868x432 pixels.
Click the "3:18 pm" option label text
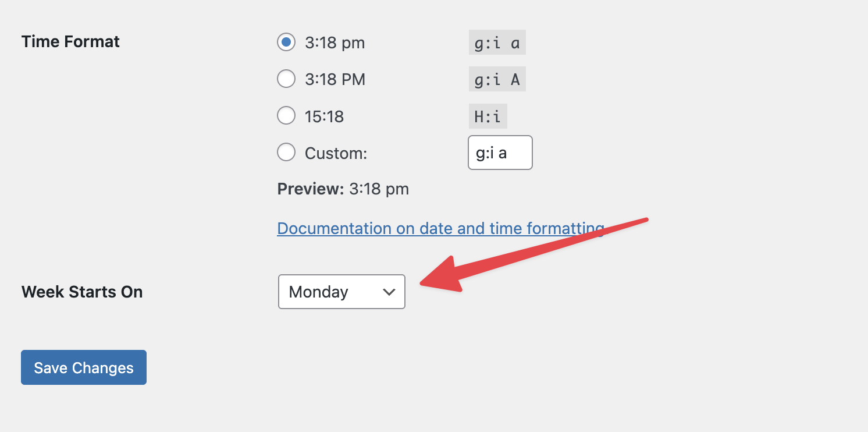click(x=335, y=43)
